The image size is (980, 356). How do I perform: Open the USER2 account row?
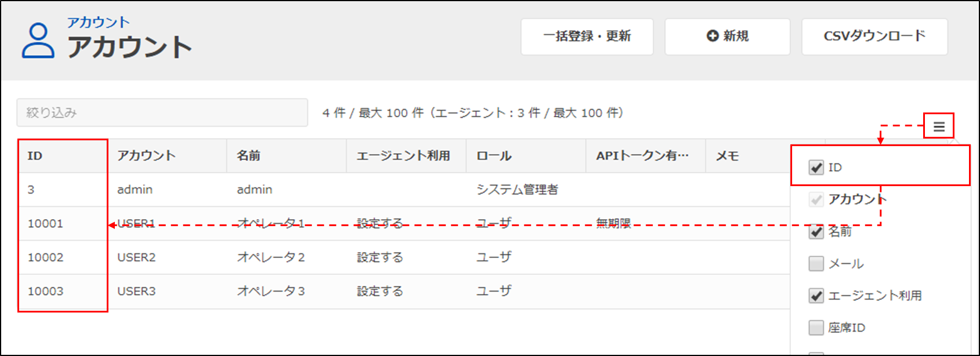pyautogui.click(x=136, y=257)
